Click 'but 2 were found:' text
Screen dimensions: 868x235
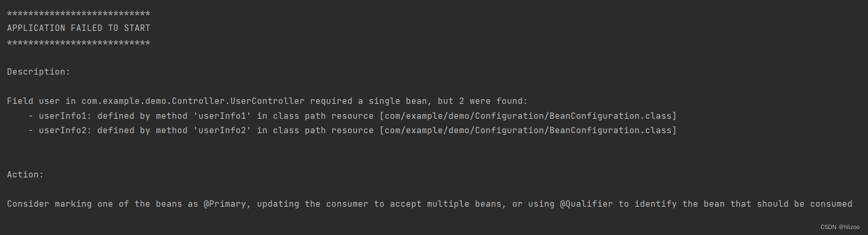(x=483, y=101)
